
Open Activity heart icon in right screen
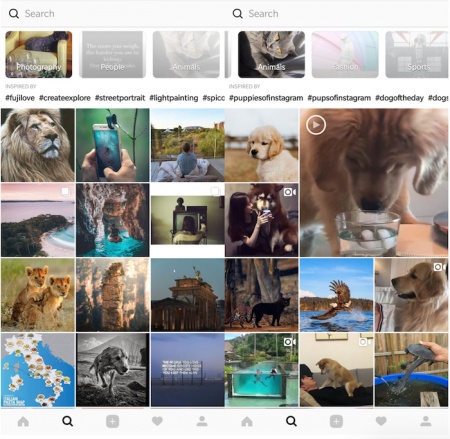(381, 421)
